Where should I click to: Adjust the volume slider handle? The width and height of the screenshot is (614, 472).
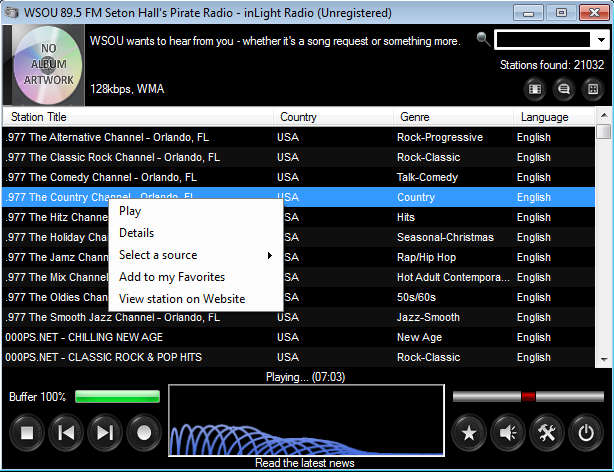528,397
